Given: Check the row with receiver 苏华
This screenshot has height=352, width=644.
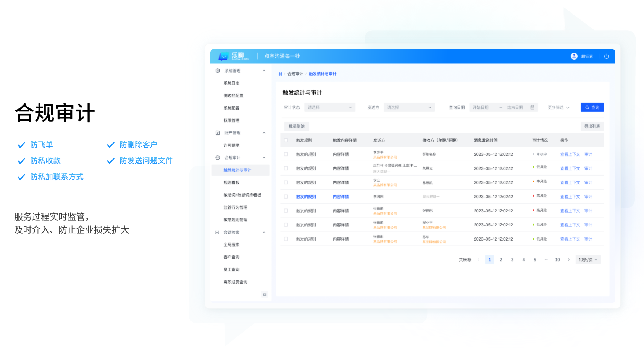Looking at the screenshot, I should coord(286,239).
